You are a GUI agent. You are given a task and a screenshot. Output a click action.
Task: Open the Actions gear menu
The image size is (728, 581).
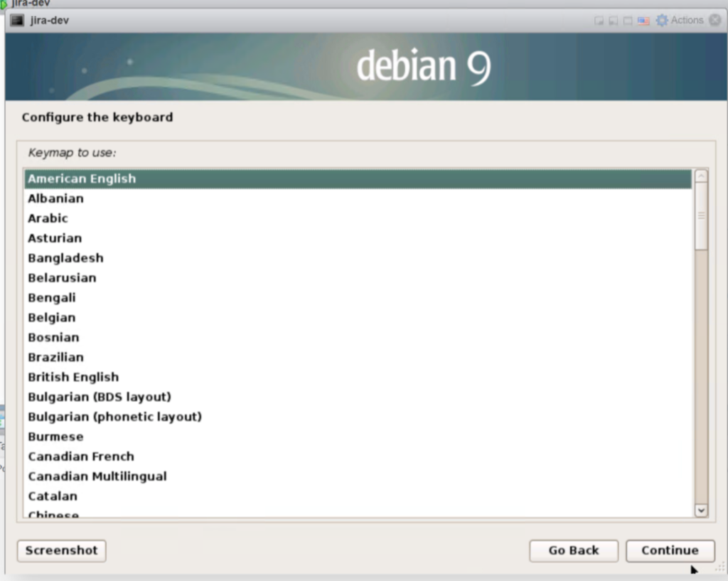point(662,21)
